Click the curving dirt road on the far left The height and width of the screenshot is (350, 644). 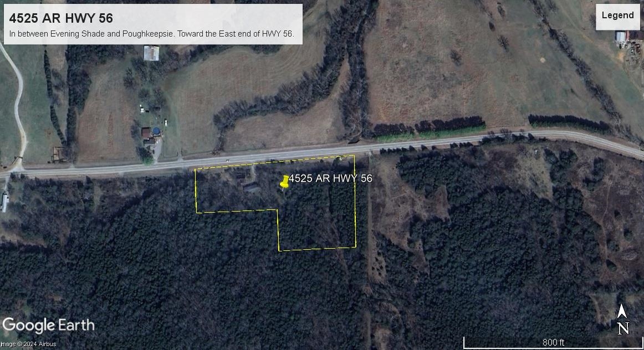point(17,107)
